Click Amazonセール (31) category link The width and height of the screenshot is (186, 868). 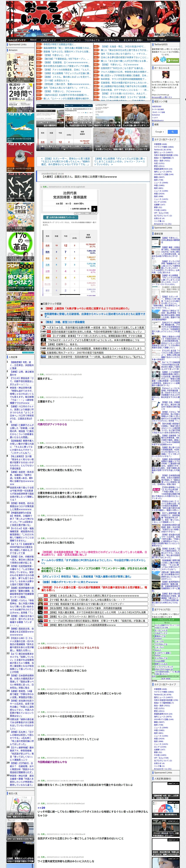tap(162, 224)
